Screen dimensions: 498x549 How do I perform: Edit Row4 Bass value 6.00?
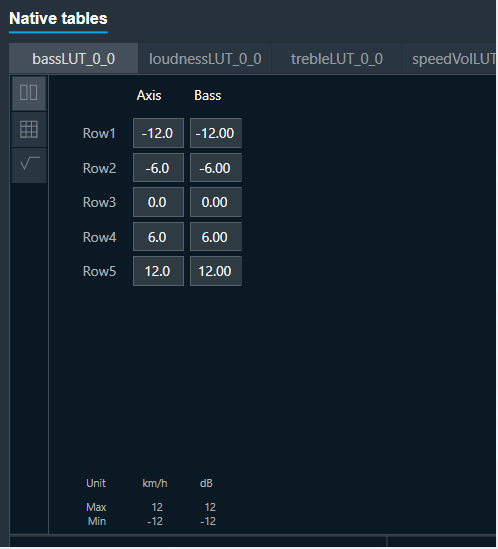click(x=216, y=237)
